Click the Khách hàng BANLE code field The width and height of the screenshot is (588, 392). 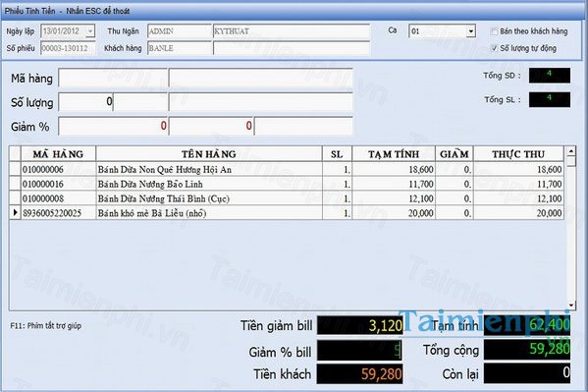point(180,48)
